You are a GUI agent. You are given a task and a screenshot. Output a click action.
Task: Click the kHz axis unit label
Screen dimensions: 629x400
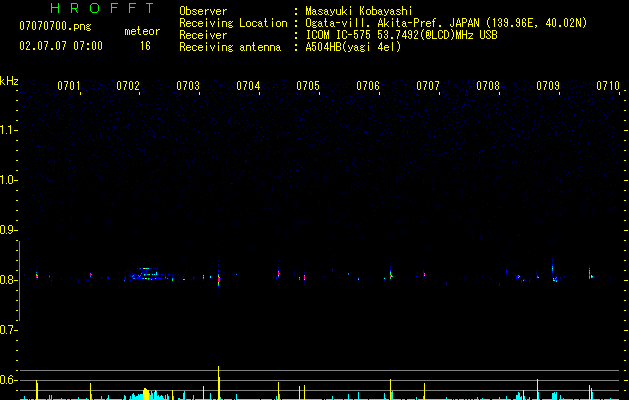9,81
